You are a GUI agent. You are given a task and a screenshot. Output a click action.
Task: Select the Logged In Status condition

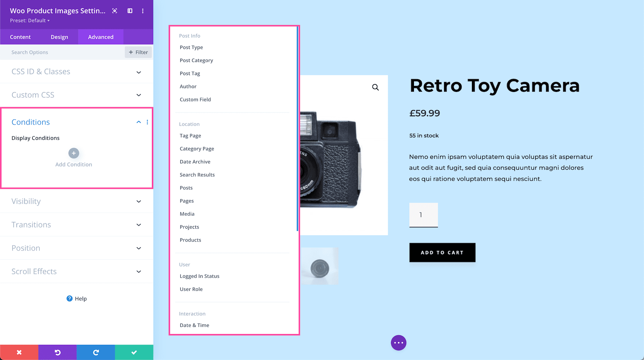click(x=199, y=276)
